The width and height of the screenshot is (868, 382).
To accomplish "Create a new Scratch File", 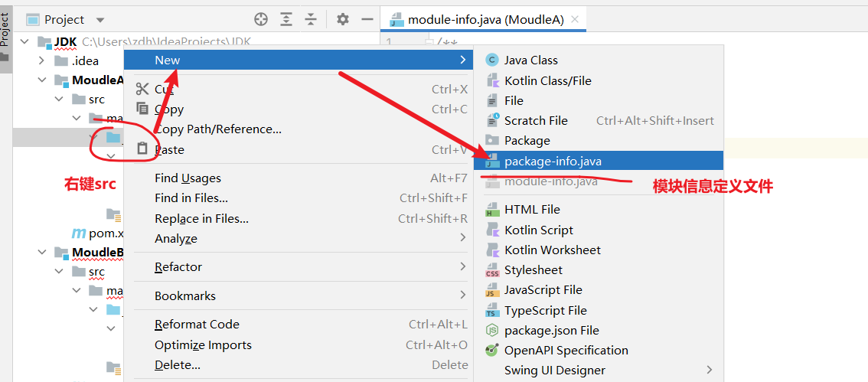I will pos(599,120).
